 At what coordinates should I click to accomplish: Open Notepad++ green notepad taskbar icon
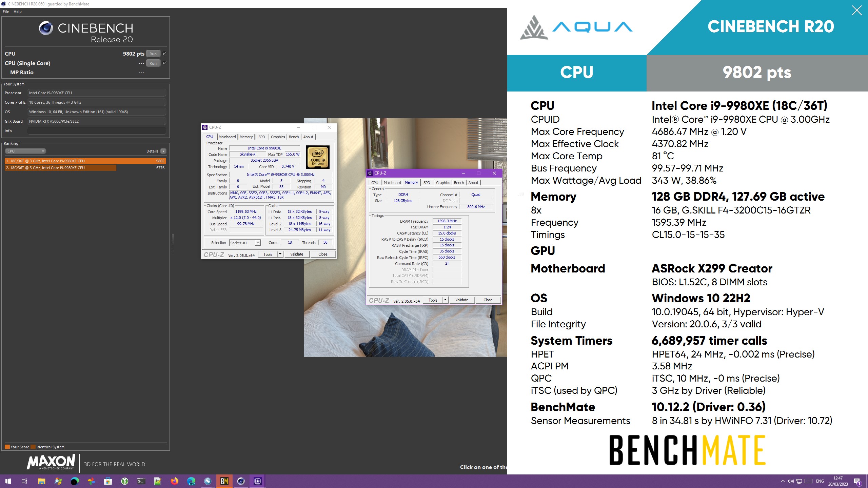158,481
